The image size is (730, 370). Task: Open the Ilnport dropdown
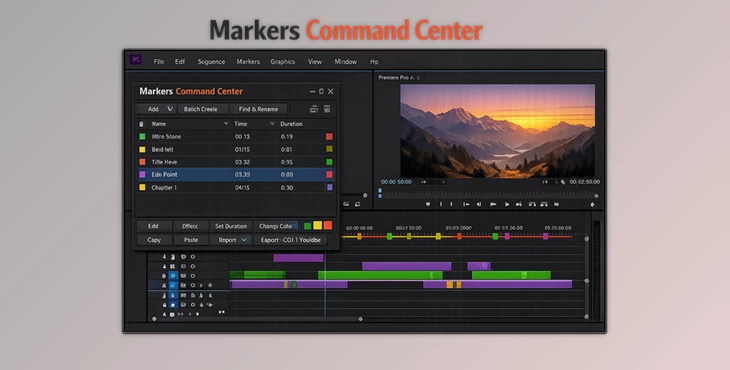click(x=231, y=240)
